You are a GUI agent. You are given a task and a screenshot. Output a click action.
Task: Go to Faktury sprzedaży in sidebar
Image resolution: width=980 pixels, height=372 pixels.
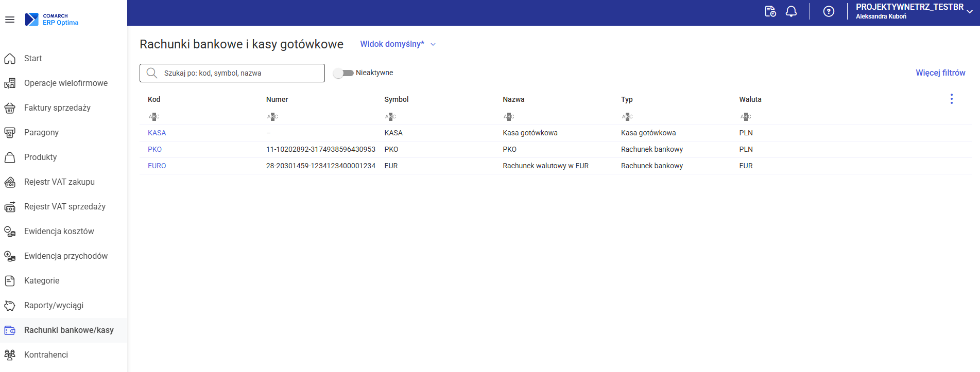pyautogui.click(x=57, y=108)
